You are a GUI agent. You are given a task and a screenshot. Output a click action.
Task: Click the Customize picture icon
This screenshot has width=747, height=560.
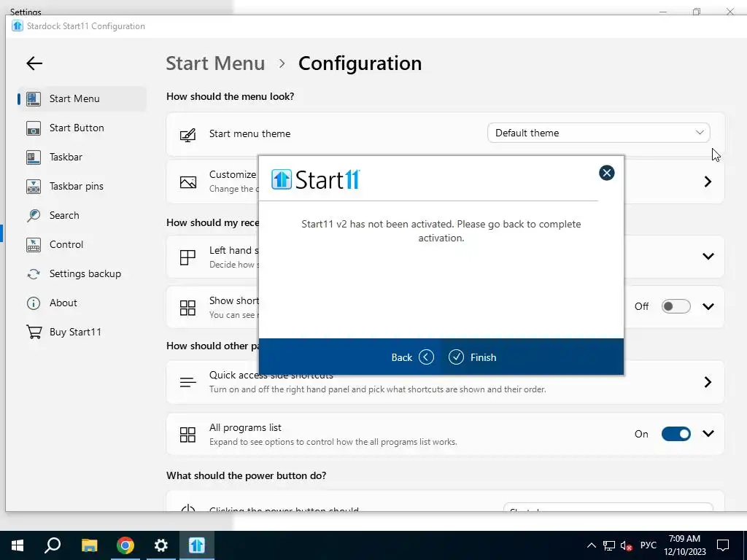click(187, 182)
